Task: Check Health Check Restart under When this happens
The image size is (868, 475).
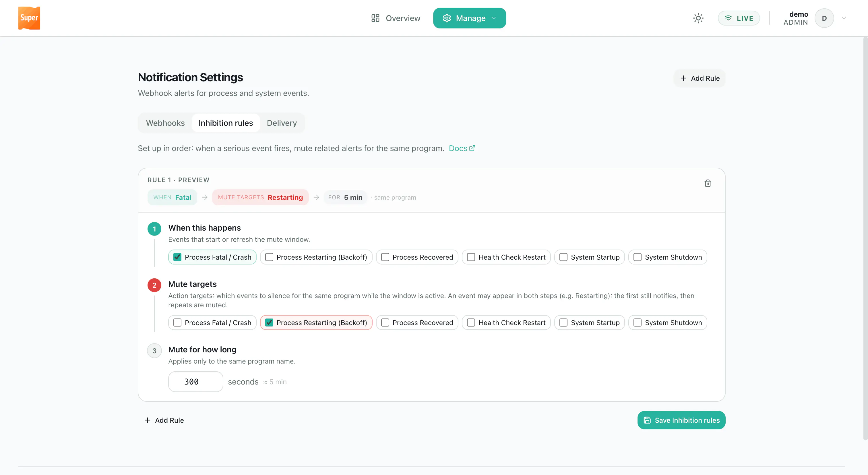Action: point(506,257)
